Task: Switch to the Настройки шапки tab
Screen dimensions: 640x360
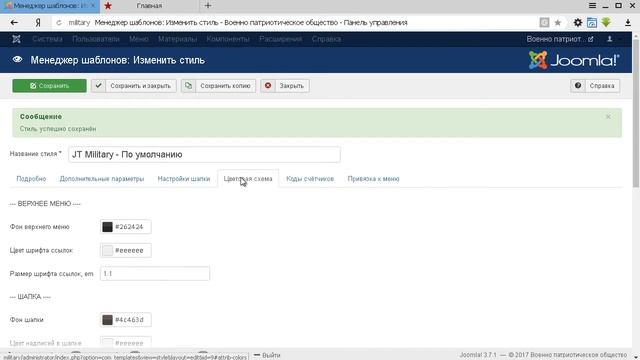Action: click(x=184, y=179)
